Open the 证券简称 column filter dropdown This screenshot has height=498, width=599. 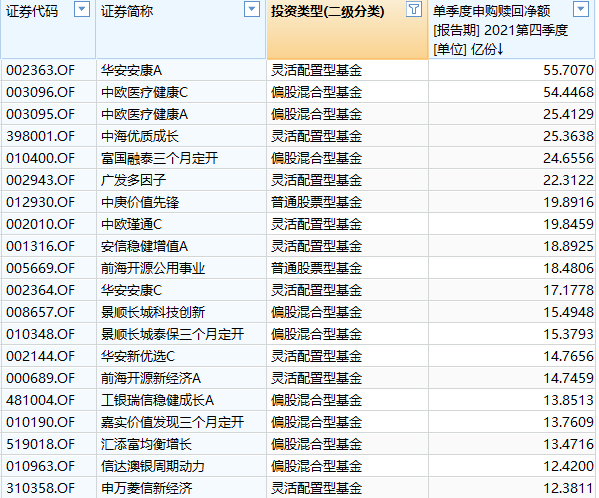pos(252,9)
